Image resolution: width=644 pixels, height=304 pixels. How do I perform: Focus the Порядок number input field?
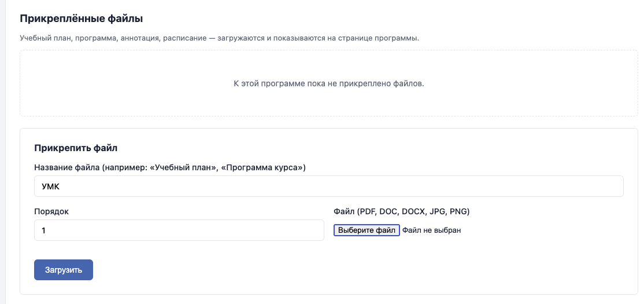pos(179,230)
